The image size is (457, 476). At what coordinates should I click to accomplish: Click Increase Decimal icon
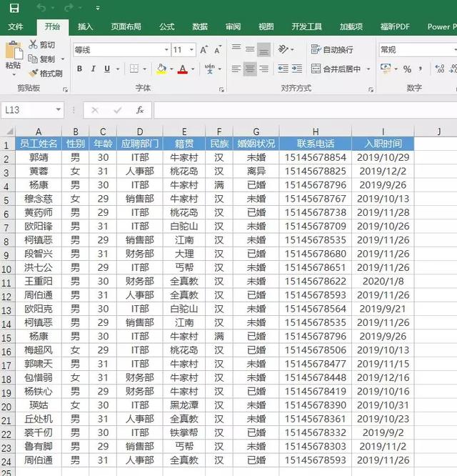[440, 69]
